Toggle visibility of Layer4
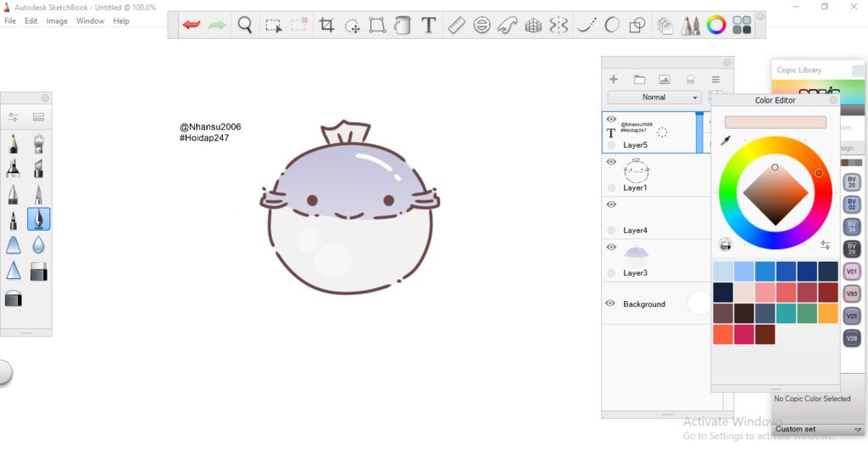 click(611, 204)
